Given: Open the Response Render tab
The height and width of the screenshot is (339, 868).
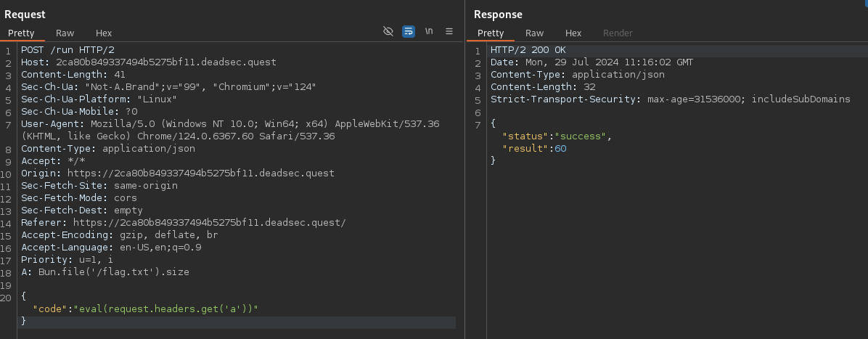Looking at the screenshot, I should [618, 33].
